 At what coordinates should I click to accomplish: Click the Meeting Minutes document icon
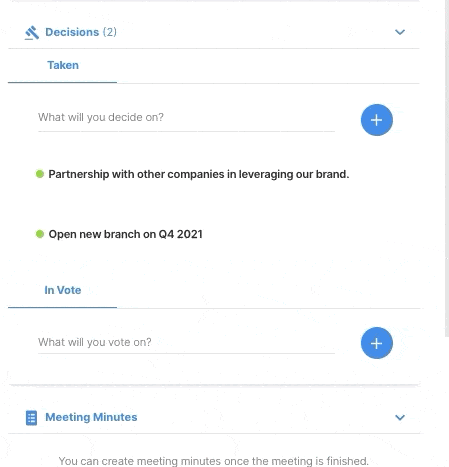[x=31, y=418]
